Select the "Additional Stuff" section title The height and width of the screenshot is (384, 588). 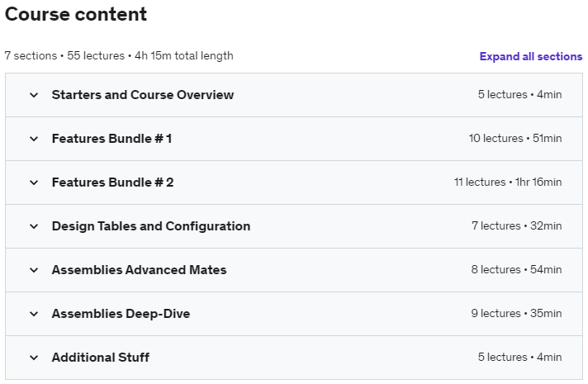pyautogui.click(x=100, y=358)
